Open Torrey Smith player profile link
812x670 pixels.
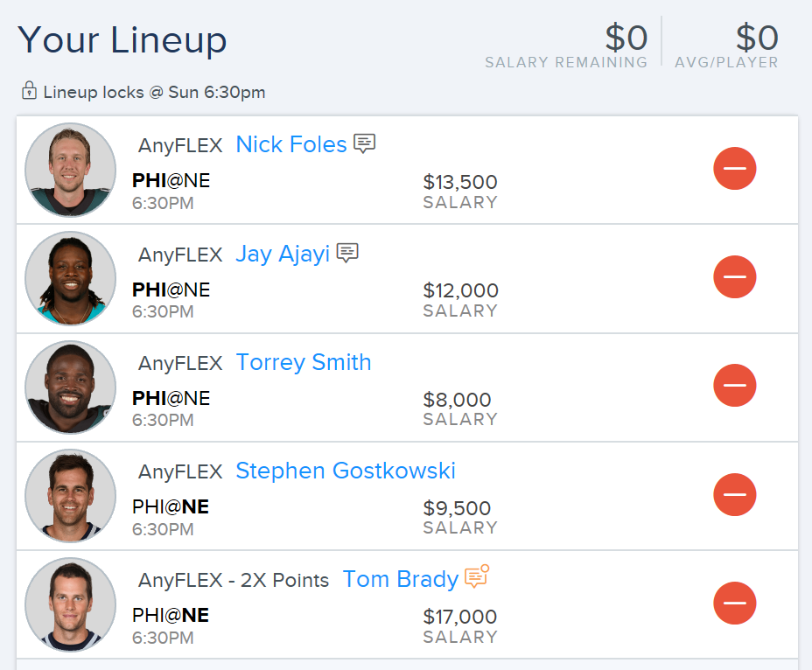click(304, 362)
